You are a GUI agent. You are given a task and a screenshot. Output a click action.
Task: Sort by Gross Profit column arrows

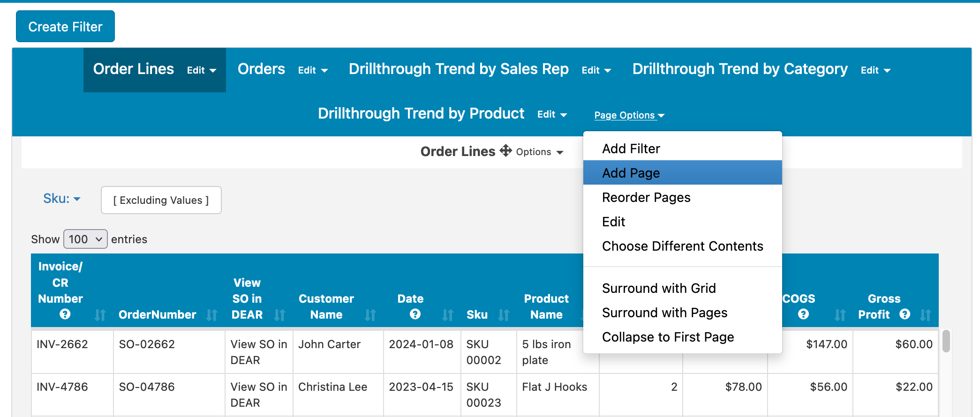coord(926,315)
